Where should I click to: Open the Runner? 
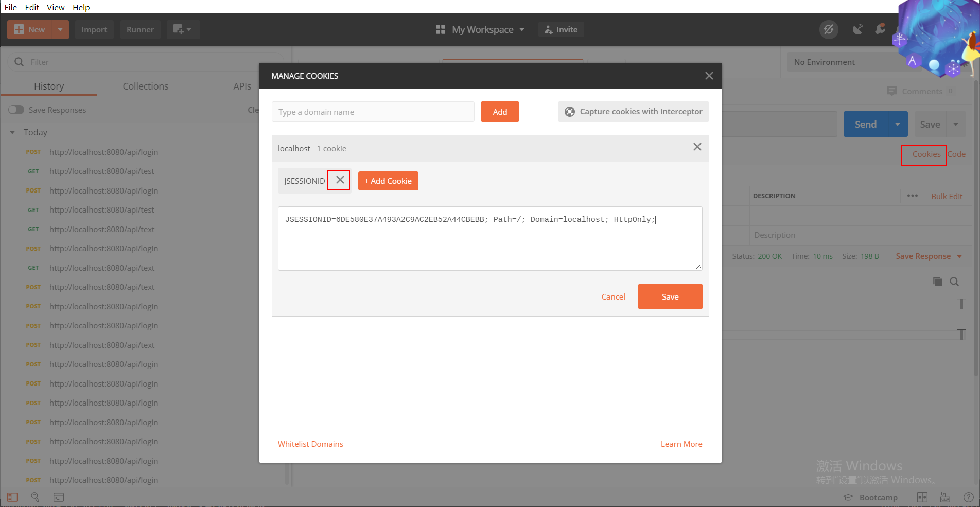(x=140, y=29)
